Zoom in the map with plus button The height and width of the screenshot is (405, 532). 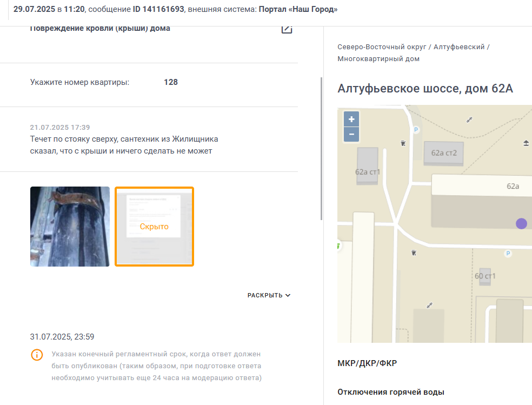tap(351, 119)
